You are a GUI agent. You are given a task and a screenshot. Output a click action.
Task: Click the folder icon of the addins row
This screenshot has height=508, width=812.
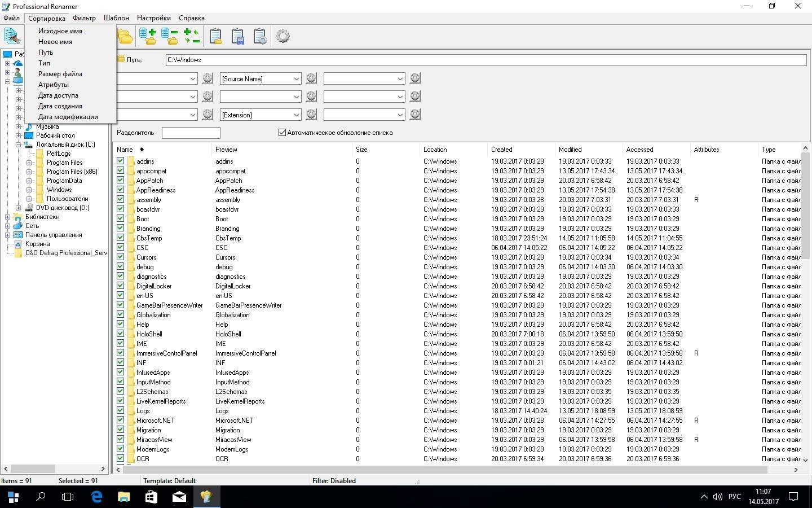coord(130,161)
